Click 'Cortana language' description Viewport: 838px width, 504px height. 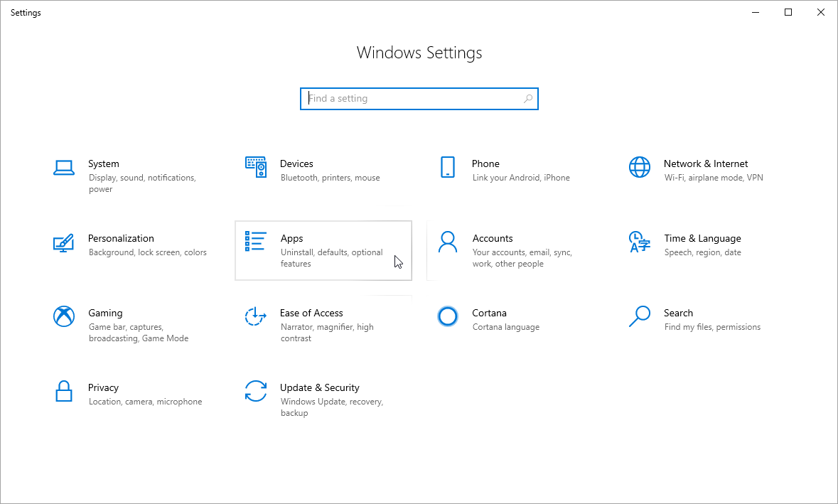[506, 327]
